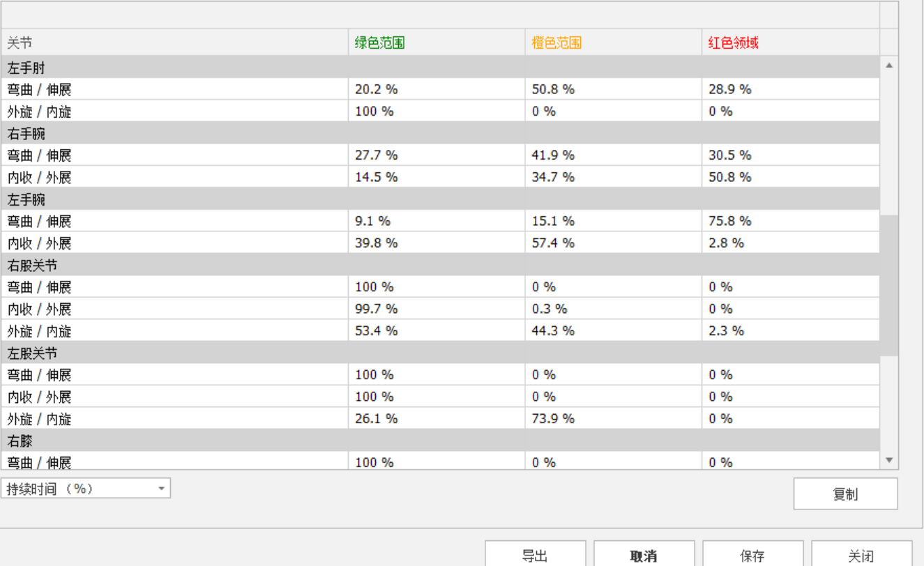924x566 pixels.
Task: Click the 保存 button
Action: tap(752, 556)
